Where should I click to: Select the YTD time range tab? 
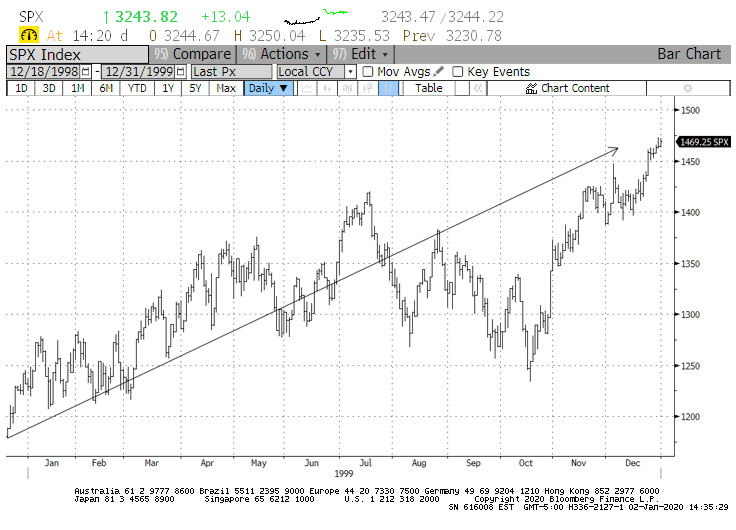click(x=137, y=88)
